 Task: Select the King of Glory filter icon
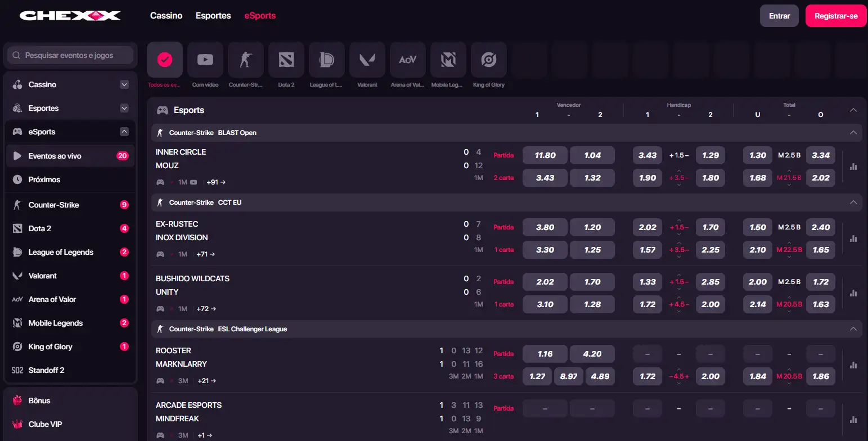click(489, 60)
